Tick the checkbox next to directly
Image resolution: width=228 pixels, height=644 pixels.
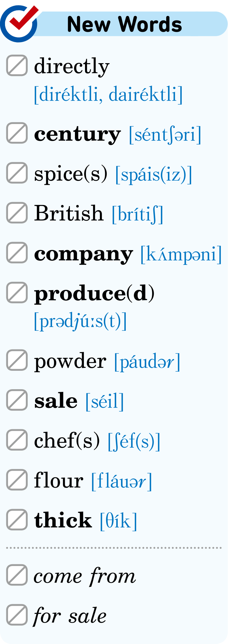pyautogui.click(x=17, y=65)
